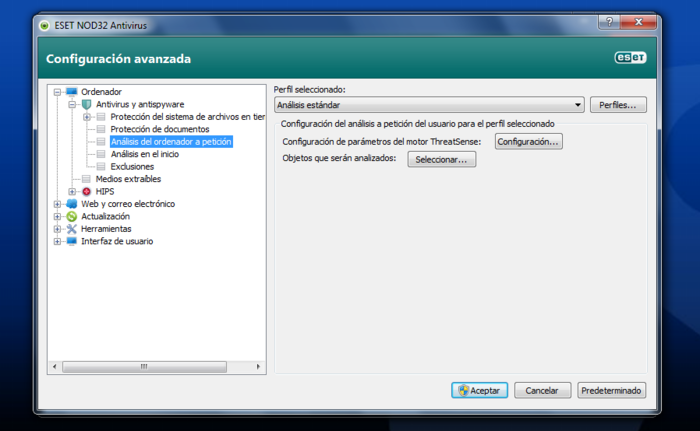Screen dimensions: 700x431
Task: Click the Interfaz de usuario monitor icon
Action: (x=71, y=241)
